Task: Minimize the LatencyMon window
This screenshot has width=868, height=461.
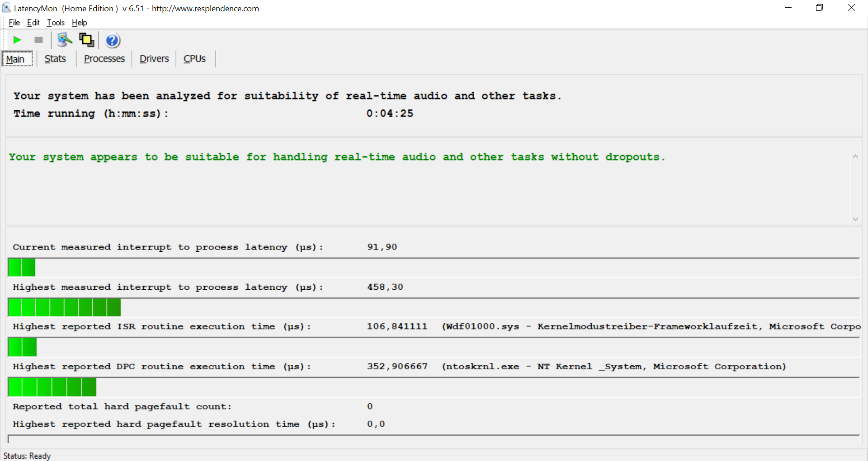Action: click(788, 8)
